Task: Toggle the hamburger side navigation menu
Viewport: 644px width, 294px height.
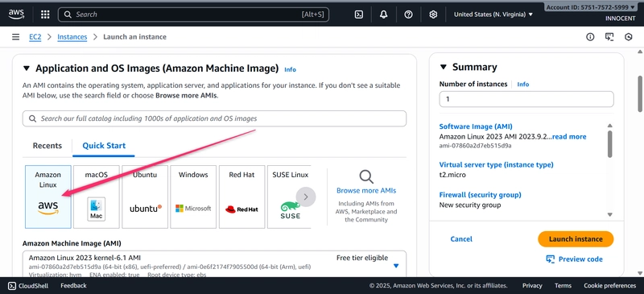Action: (x=15, y=37)
